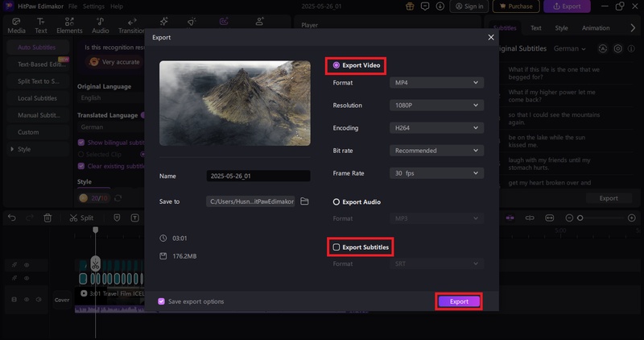Click the download icon in the title bar
Viewport: 644px width, 340px height.
[440, 6]
